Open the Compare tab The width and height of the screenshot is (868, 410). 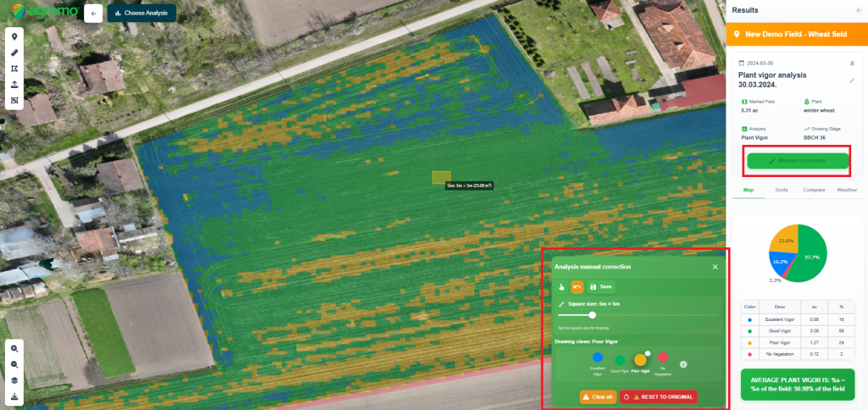[814, 190]
